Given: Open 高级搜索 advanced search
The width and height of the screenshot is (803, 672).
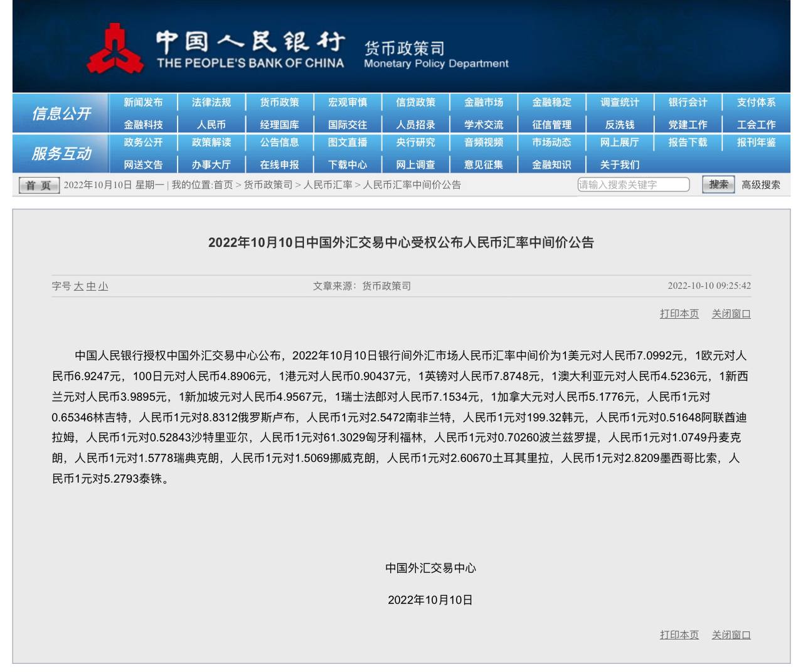Looking at the screenshot, I should point(761,185).
